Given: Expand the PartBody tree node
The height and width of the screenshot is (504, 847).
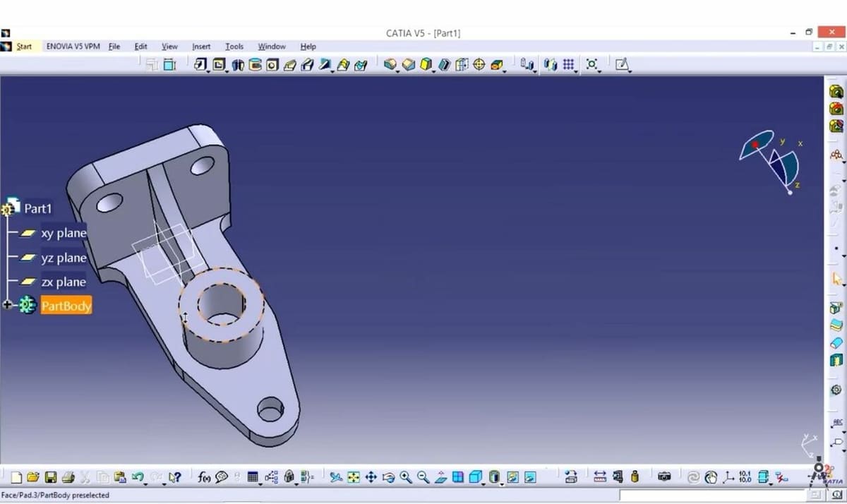Looking at the screenshot, I should (8, 305).
